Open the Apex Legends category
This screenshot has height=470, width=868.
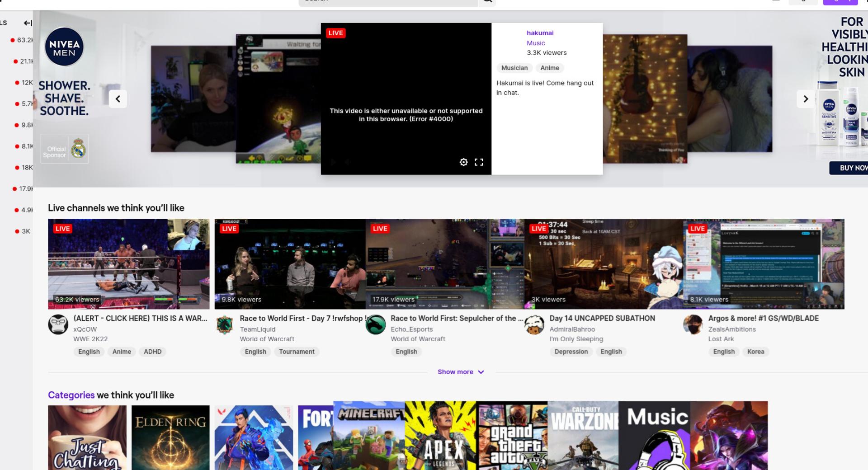(441, 436)
